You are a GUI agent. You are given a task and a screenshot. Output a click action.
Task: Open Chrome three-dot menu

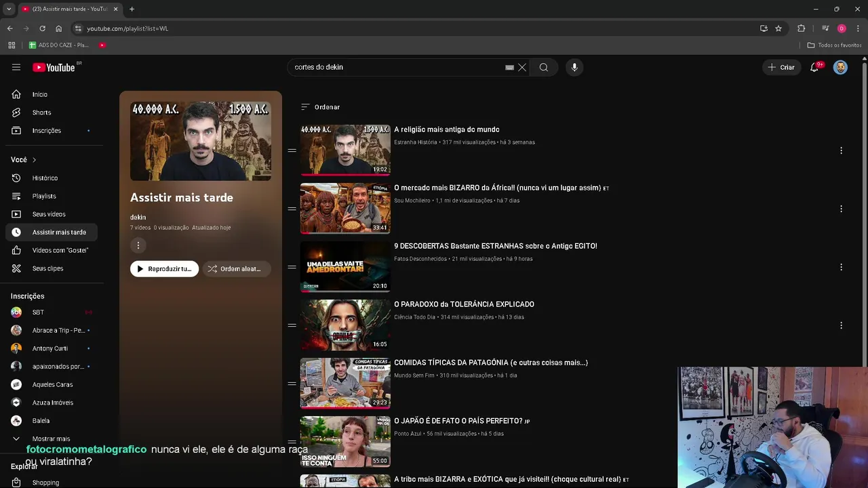coord(859,28)
